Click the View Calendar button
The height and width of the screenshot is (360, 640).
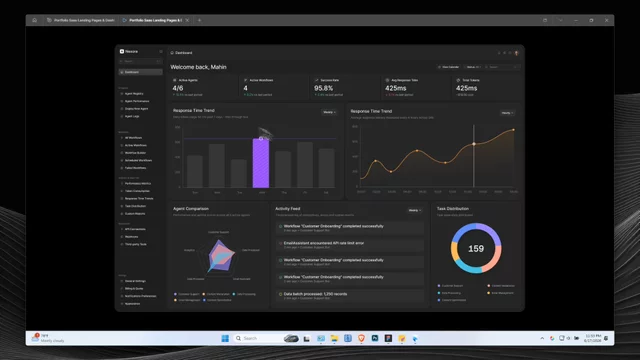click(x=449, y=67)
